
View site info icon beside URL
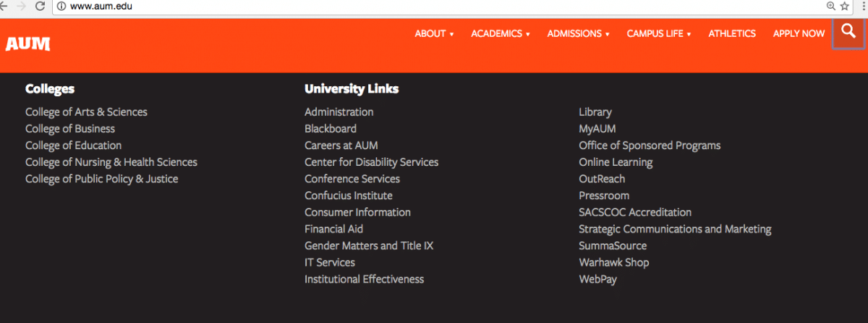pyautogui.click(x=61, y=6)
